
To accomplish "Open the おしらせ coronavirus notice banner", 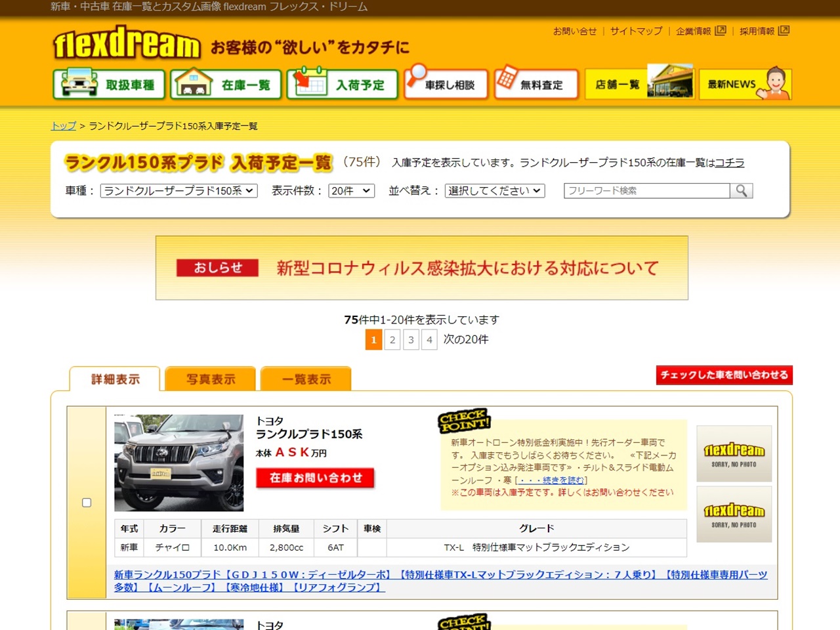I will [422, 268].
